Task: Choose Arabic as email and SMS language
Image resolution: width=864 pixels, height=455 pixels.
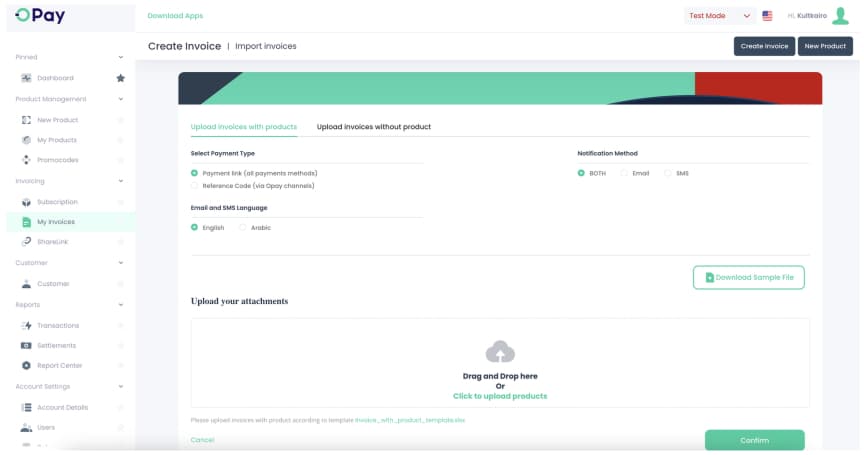Action: [242, 228]
